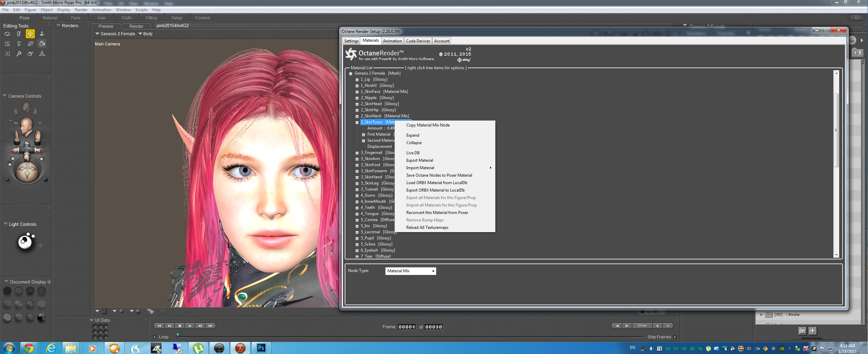868x354 pixels.
Task: Switch to the Material room tab
Action: pyautogui.click(x=50, y=18)
